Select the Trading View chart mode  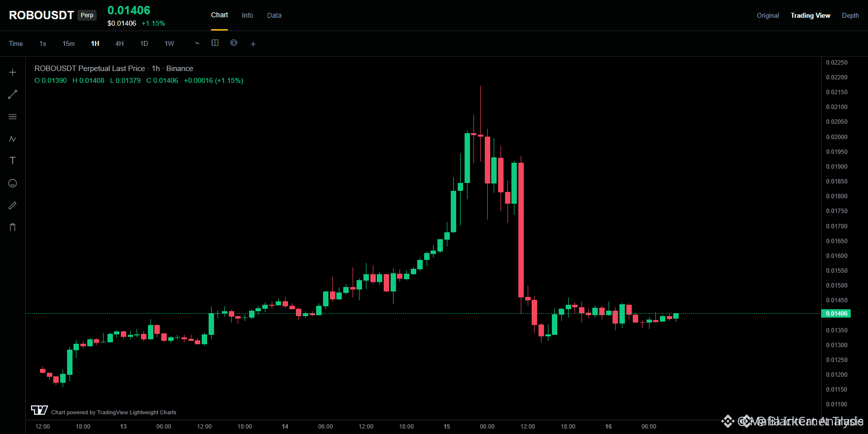[x=810, y=15]
